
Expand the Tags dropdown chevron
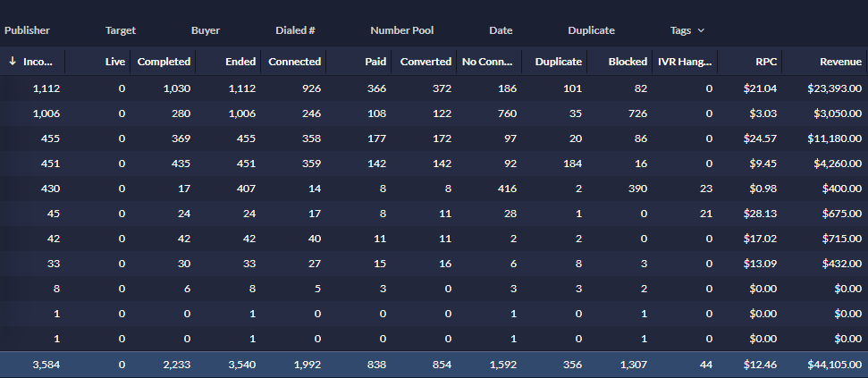[701, 30]
